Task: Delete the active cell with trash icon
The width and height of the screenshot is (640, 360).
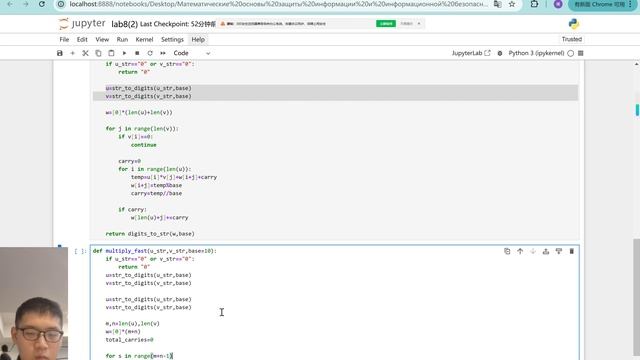Action: (571, 251)
